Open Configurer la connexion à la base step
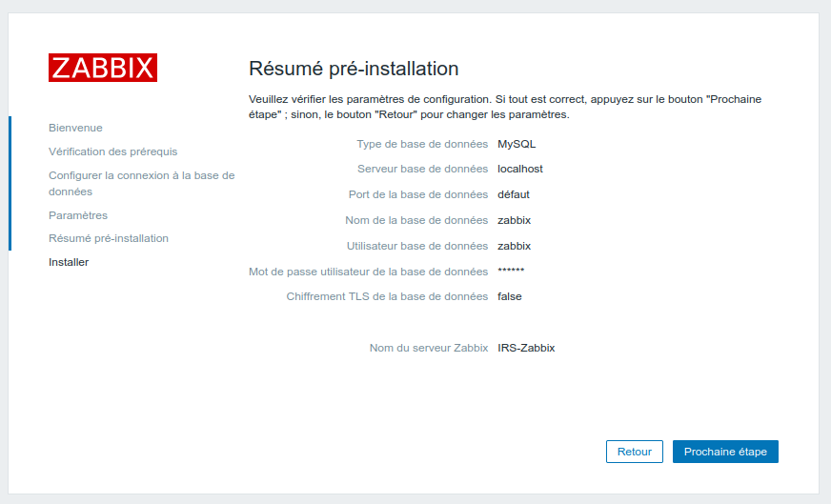This screenshot has width=831, height=504. (x=141, y=183)
